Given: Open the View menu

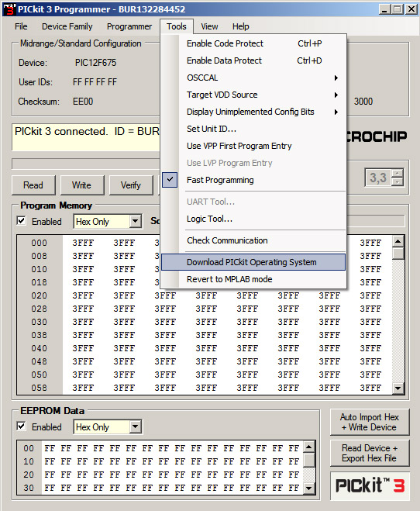Looking at the screenshot, I should point(209,26).
